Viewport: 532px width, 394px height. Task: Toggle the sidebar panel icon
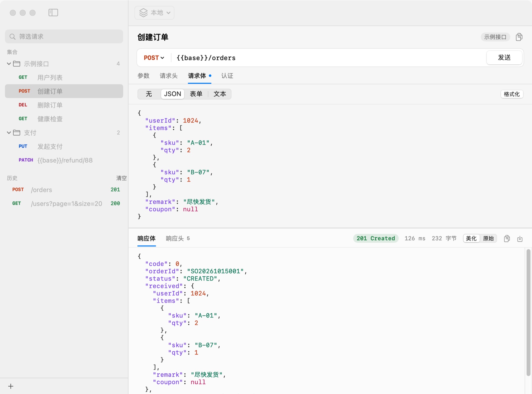(53, 12)
